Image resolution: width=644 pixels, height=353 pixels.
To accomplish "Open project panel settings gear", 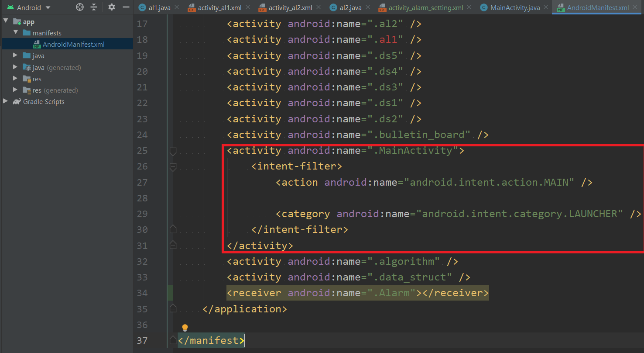I will click(x=112, y=7).
